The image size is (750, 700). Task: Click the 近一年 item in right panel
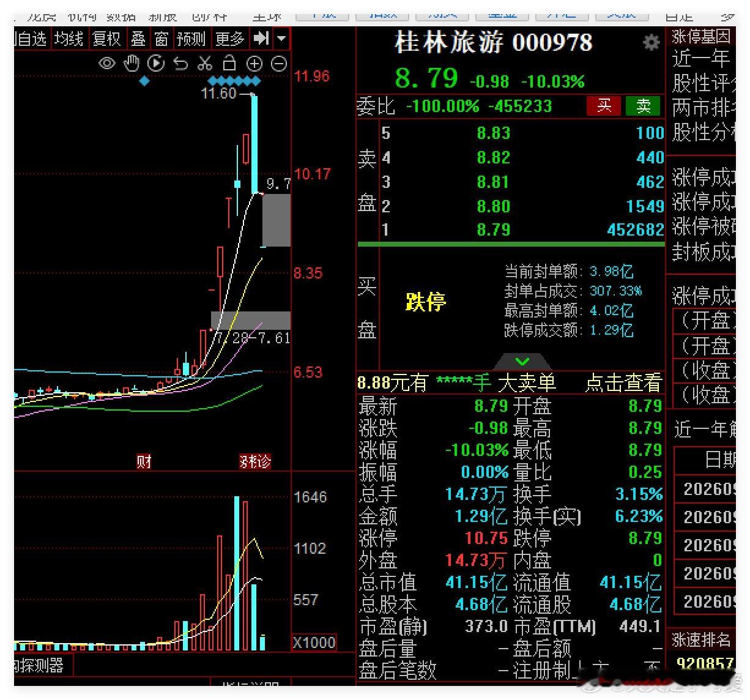[701, 59]
